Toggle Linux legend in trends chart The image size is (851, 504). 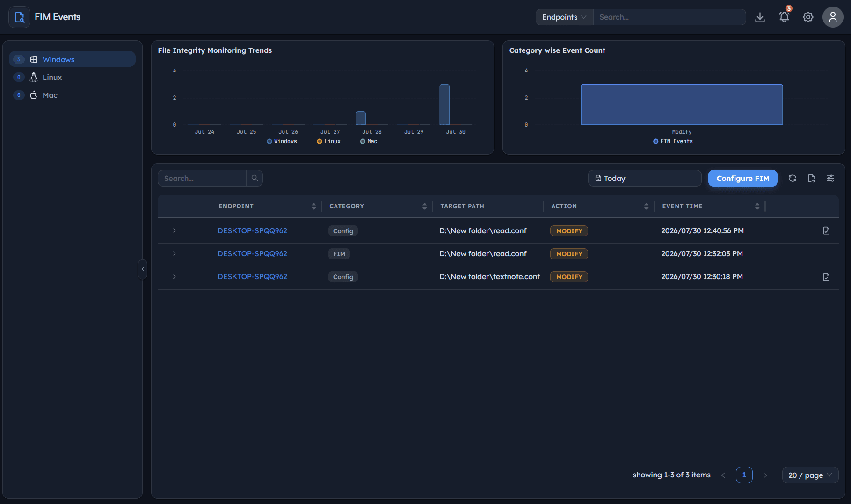click(x=329, y=141)
